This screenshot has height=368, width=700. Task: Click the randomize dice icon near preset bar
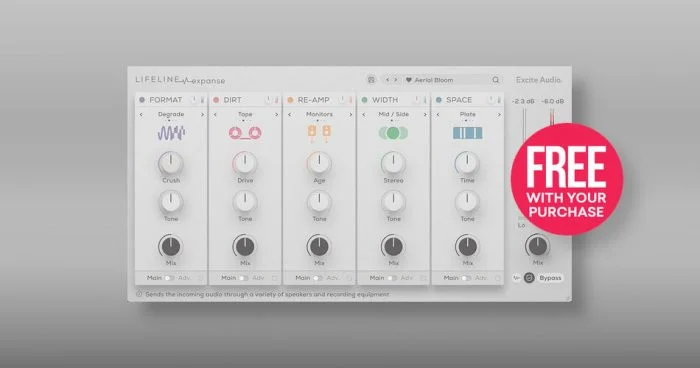[371, 80]
